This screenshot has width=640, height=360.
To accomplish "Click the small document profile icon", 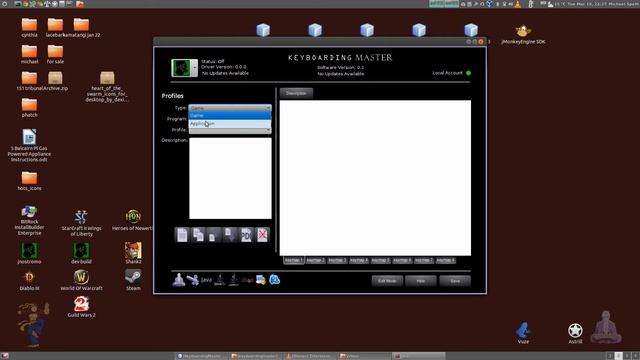I will (x=213, y=235).
